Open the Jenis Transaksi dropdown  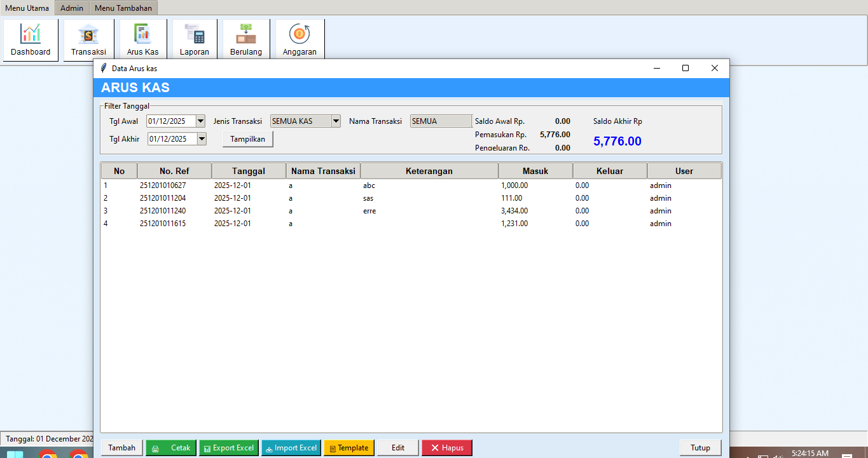point(336,121)
